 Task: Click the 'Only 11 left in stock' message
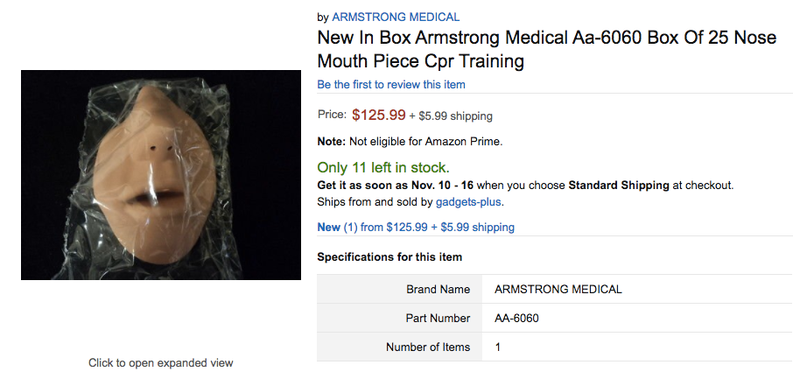(383, 167)
